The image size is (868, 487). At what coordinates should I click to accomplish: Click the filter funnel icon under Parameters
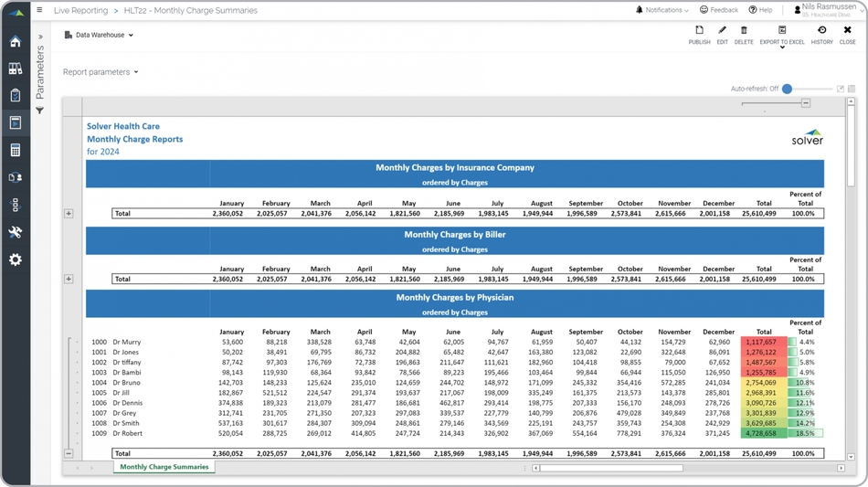click(x=40, y=111)
